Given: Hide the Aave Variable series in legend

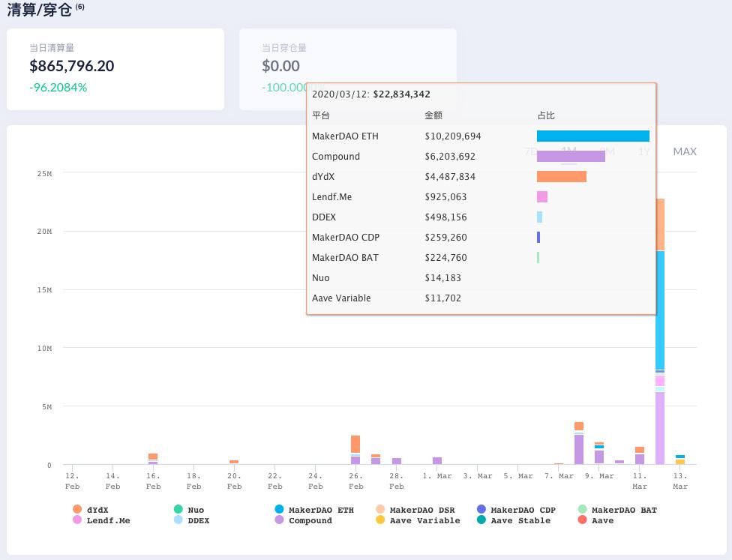Looking at the screenshot, I should click(380, 520).
